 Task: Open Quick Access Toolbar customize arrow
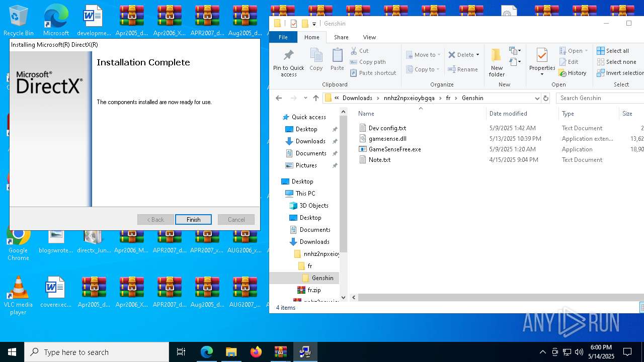click(314, 24)
